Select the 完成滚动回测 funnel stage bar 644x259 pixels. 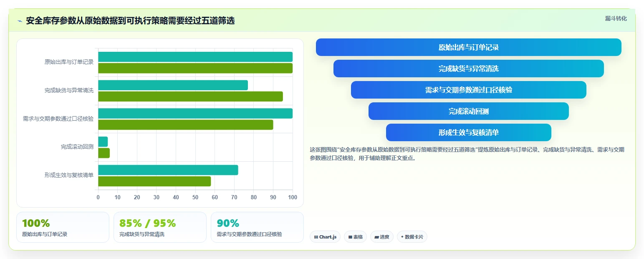coord(468,111)
